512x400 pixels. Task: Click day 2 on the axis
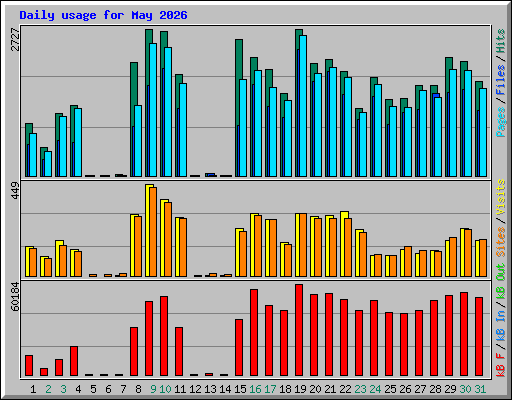(48, 389)
